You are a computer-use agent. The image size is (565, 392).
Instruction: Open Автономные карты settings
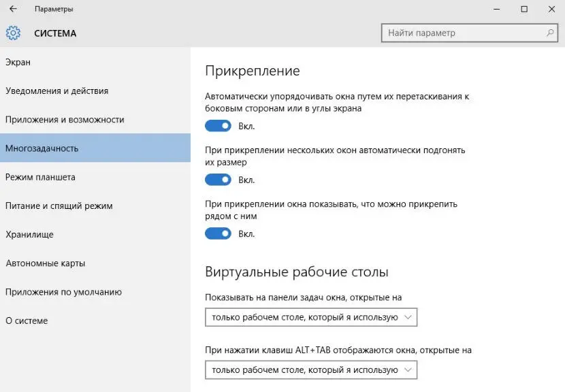(95, 263)
